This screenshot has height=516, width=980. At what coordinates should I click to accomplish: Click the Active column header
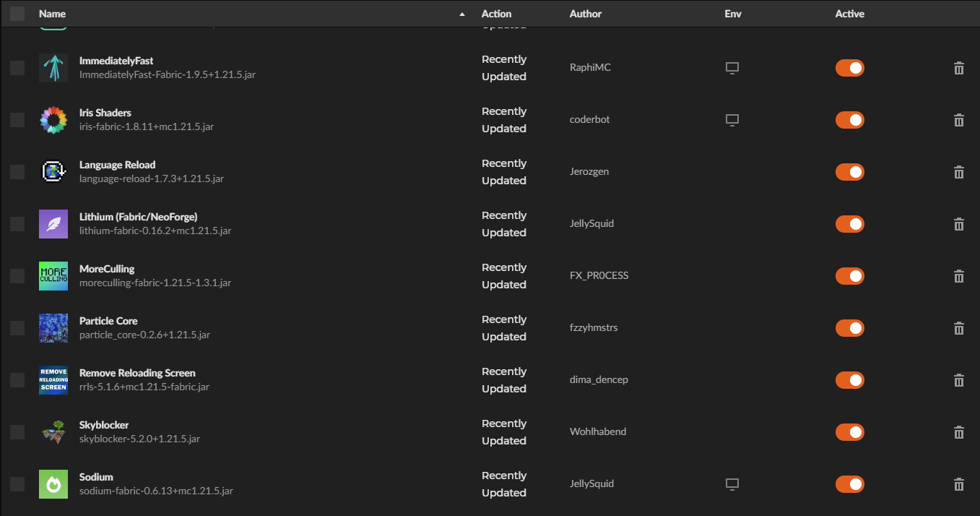click(x=849, y=14)
